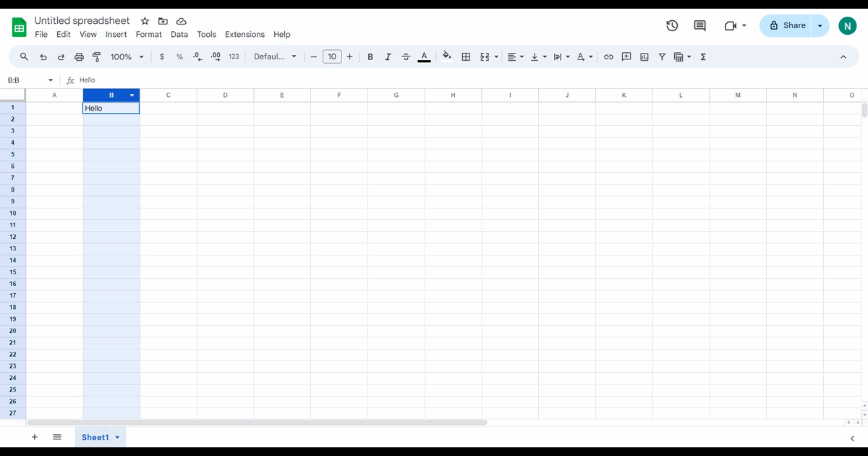The width and height of the screenshot is (868, 456).
Task: Open the Data menu
Action: tap(179, 34)
